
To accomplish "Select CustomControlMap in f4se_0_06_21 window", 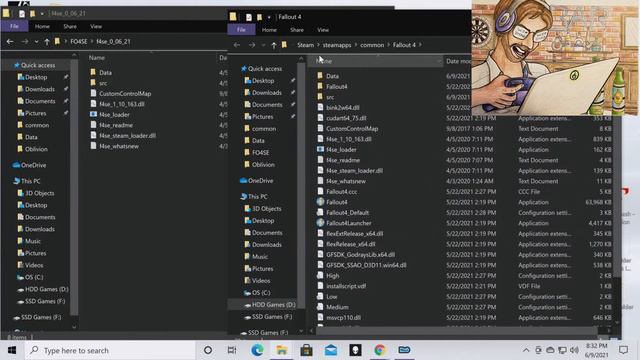I will pyautogui.click(x=125, y=93).
